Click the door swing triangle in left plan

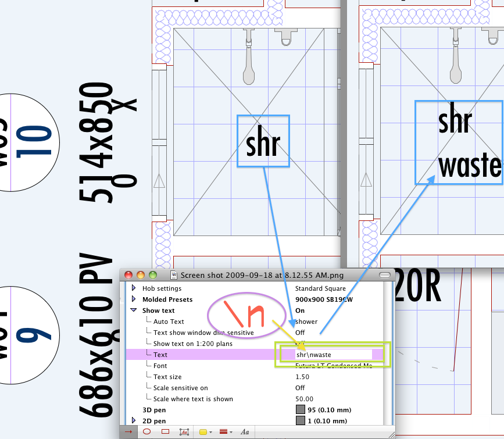coord(159,181)
